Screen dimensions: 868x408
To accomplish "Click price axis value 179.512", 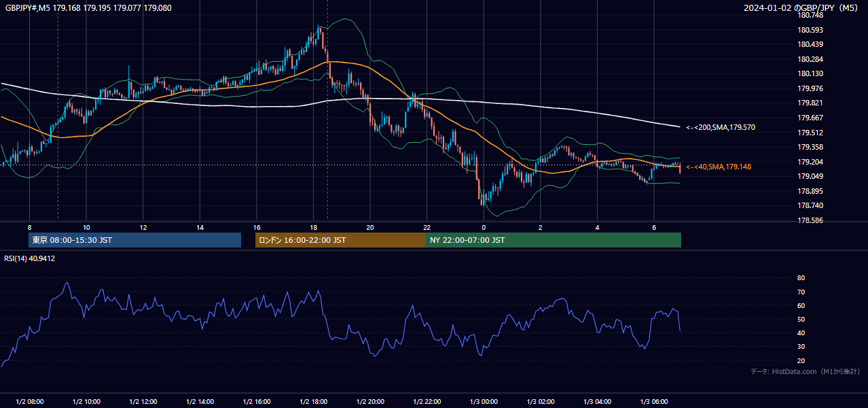I will click(x=810, y=133).
